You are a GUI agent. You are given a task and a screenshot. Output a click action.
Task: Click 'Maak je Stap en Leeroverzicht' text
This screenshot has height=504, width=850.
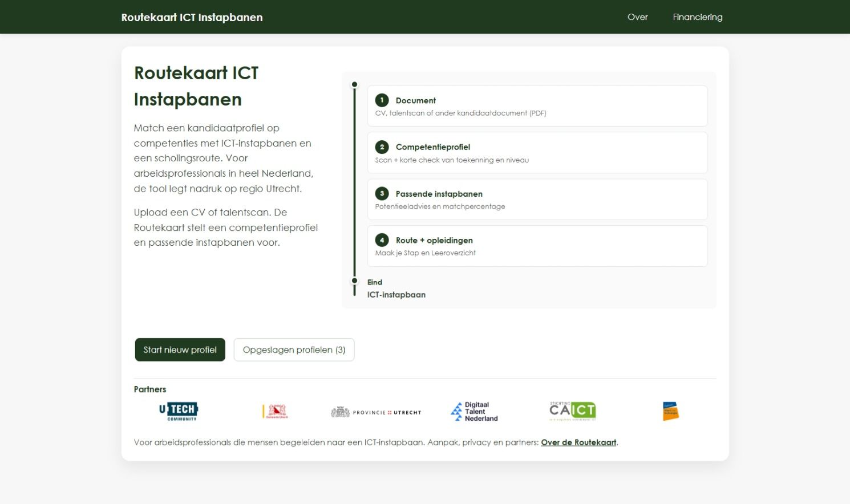pos(425,253)
